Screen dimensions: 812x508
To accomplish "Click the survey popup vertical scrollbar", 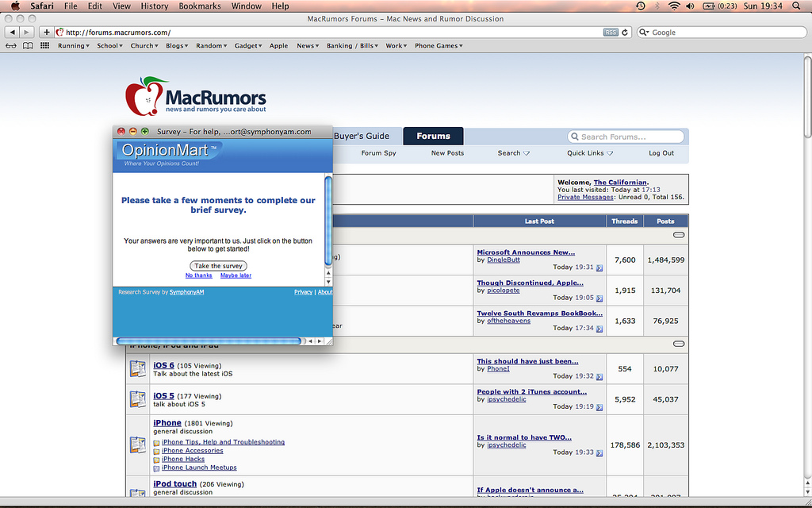I will (328, 221).
